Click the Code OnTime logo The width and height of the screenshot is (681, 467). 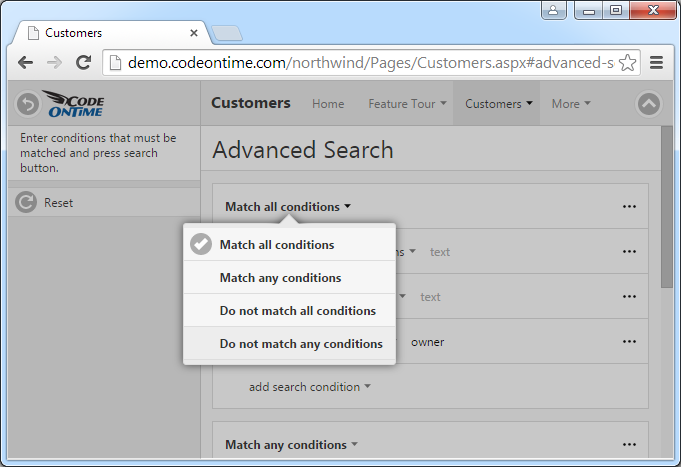coord(74,104)
